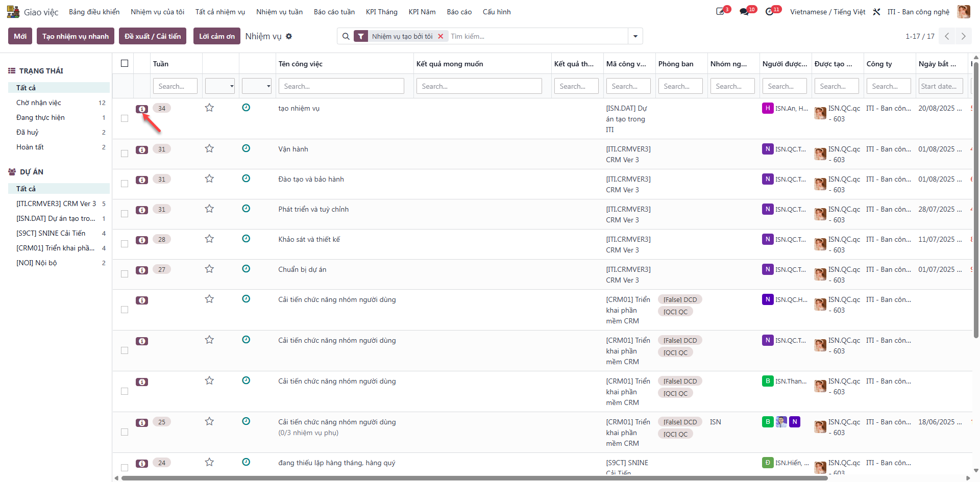Open the user avatar menu
Viewport: 980px width, 482px height.
(x=964, y=12)
